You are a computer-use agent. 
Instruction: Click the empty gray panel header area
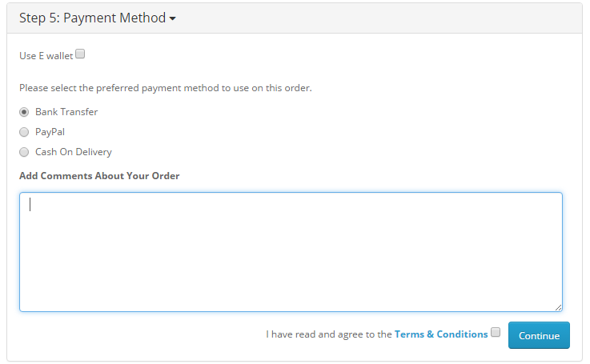pos(376,18)
